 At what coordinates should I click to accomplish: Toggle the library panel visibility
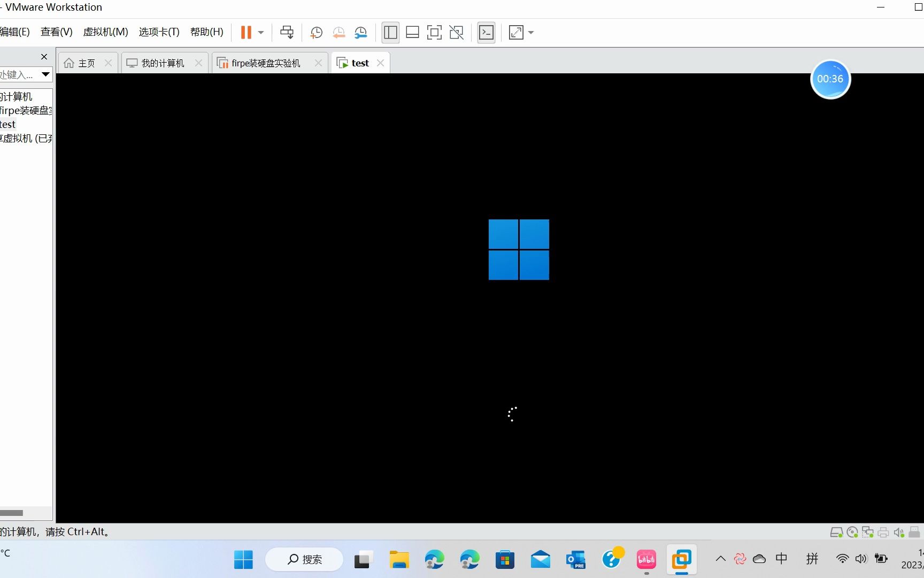click(x=390, y=32)
